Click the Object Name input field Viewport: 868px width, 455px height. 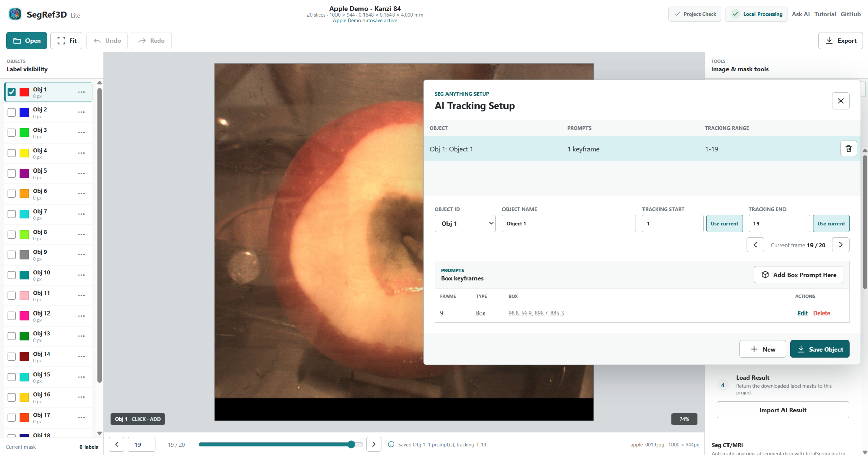(569, 223)
